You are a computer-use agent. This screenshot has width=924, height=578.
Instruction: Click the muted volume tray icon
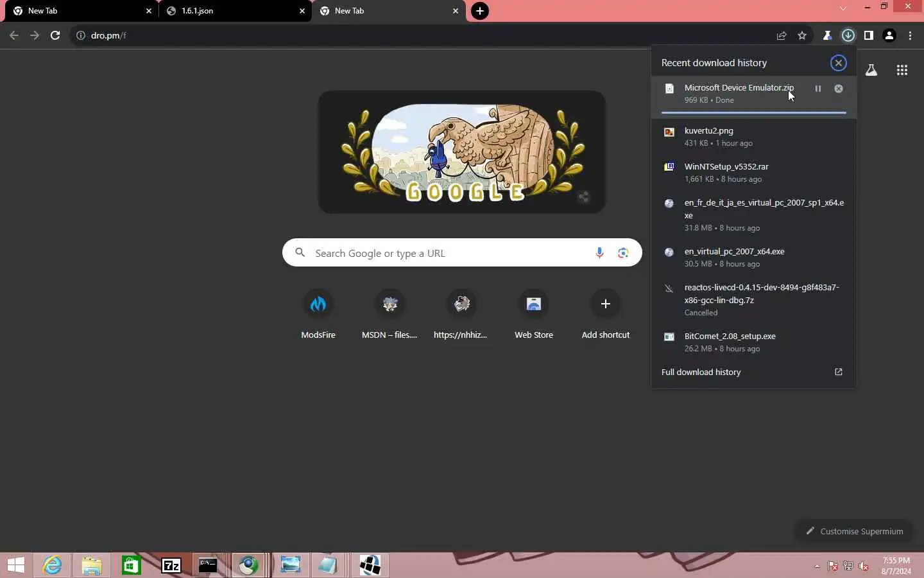point(864,566)
